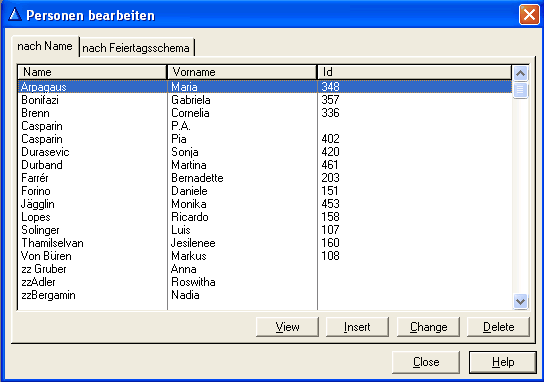Click the Id value 203
The height and width of the screenshot is (382, 544).
[x=330, y=178]
